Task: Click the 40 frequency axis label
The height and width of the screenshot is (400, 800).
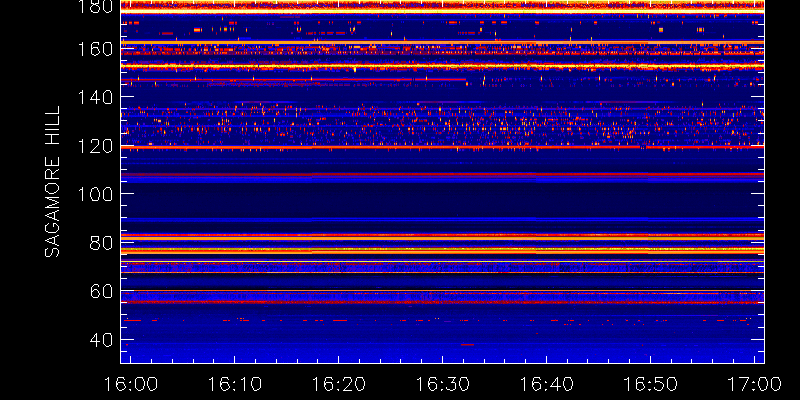Action: click(101, 339)
